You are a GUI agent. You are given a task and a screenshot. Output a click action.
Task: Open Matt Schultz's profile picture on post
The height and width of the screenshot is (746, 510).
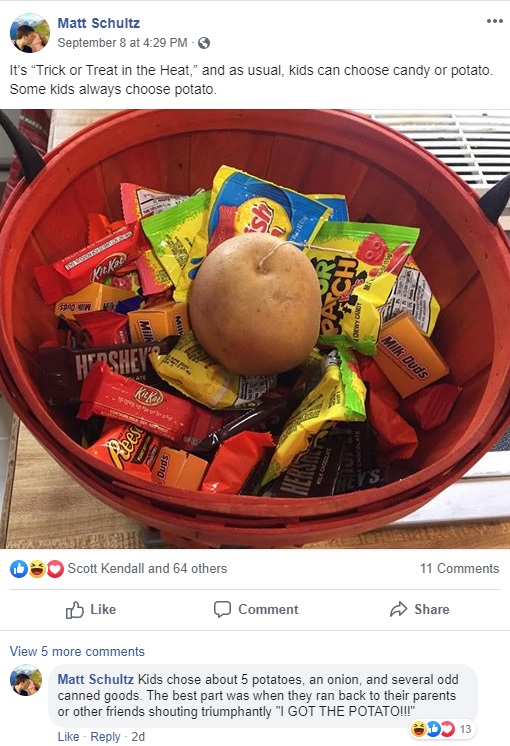click(29, 33)
